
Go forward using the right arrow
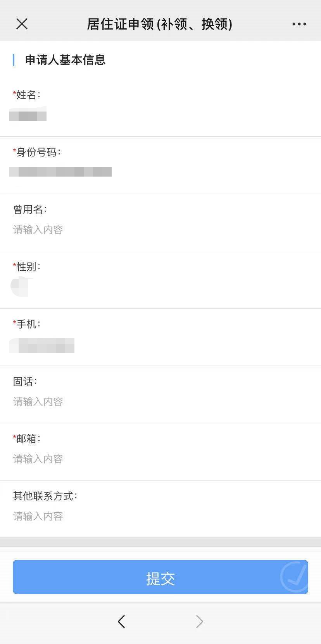(x=199, y=621)
